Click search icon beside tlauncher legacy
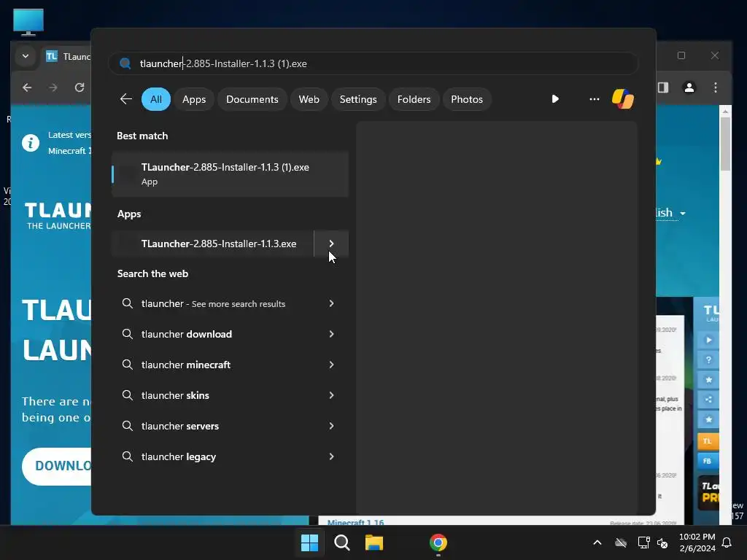Image resolution: width=747 pixels, height=560 pixels. 127,456
